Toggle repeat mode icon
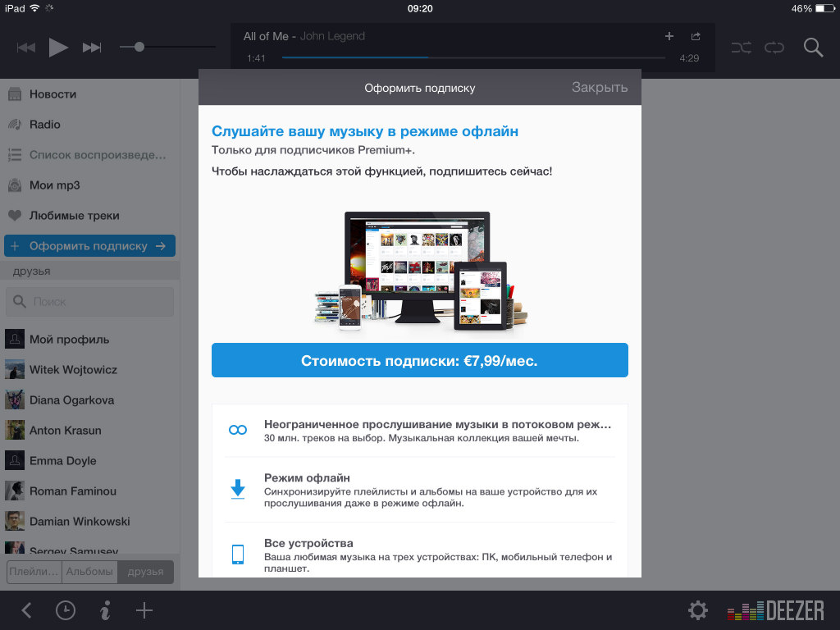Viewport: 840px width, 630px height. [x=774, y=48]
